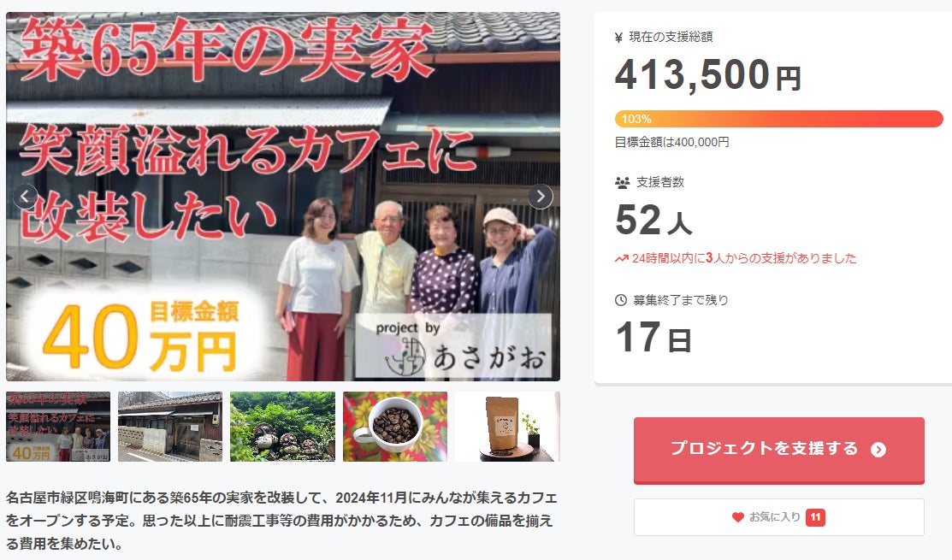The width and height of the screenshot is (952, 560).
Task: Go to previous slide with left arrow
Action: point(26,197)
